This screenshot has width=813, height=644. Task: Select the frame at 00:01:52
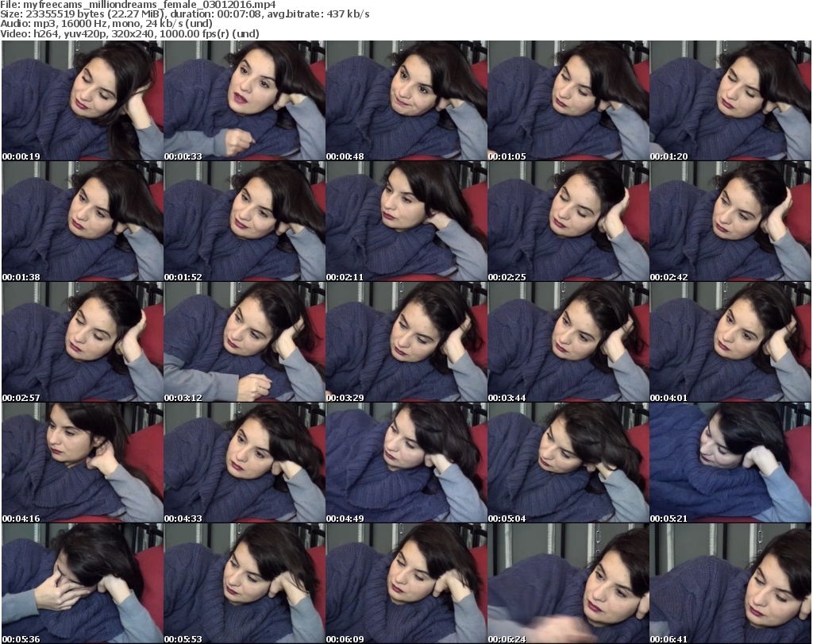point(245,222)
